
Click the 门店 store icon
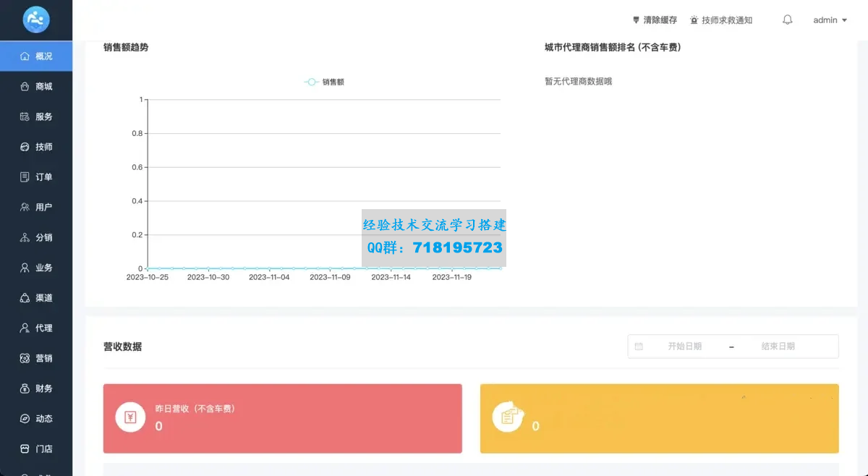25,449
